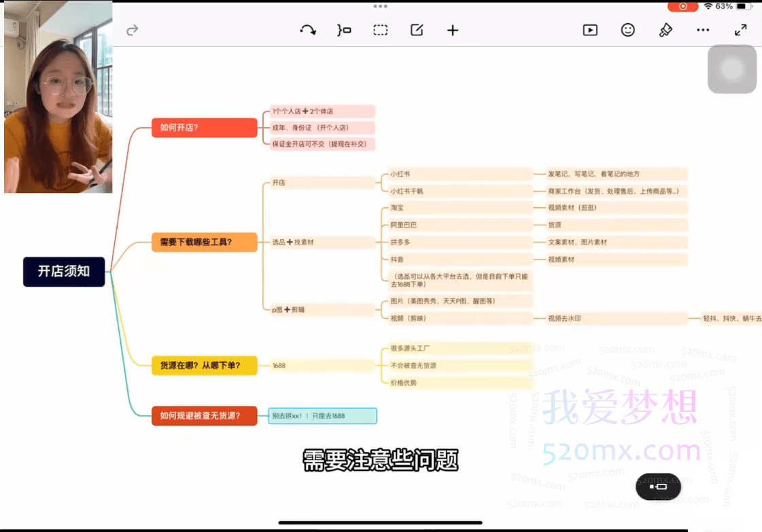Open the emoji sticker picker

(x=627, y=30)
